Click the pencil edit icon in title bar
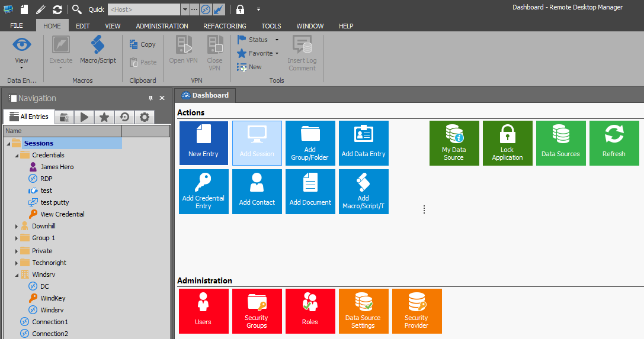This screenshot has width=644, height=339. pos(41,9)
